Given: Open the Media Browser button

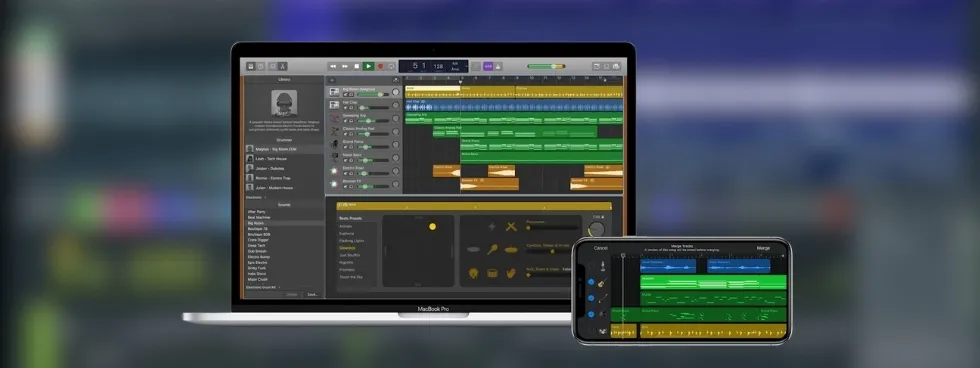Looking at the screenshot, I should pos(616,66).
